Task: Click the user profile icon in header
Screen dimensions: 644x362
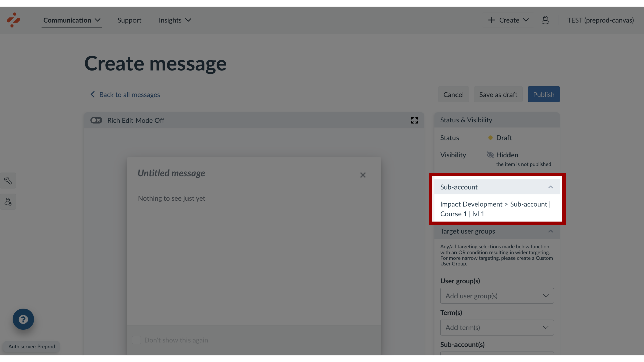Action: (x=545, y=20)
